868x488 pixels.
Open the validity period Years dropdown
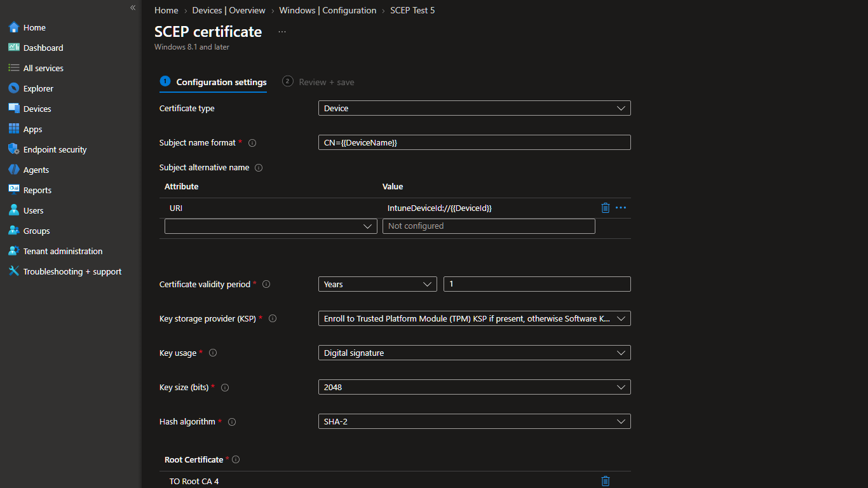(x=377, y=284)
